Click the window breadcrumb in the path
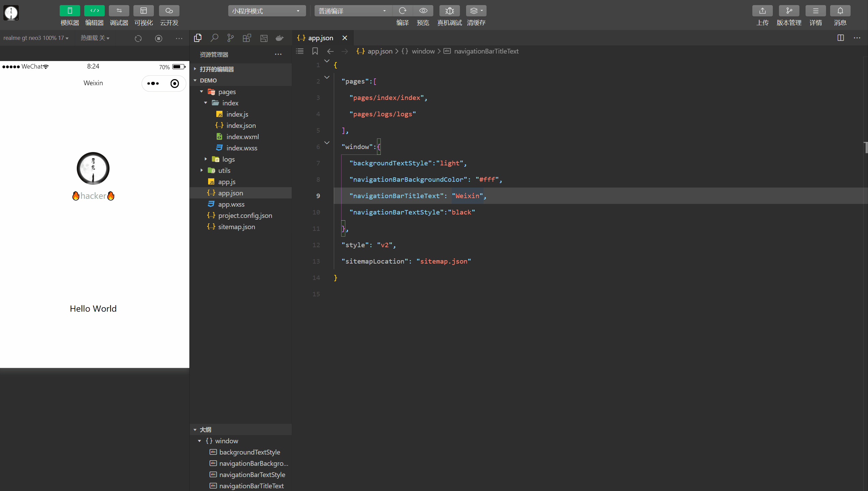Viewport: 868px width, 491px height. tap(423, 51)
